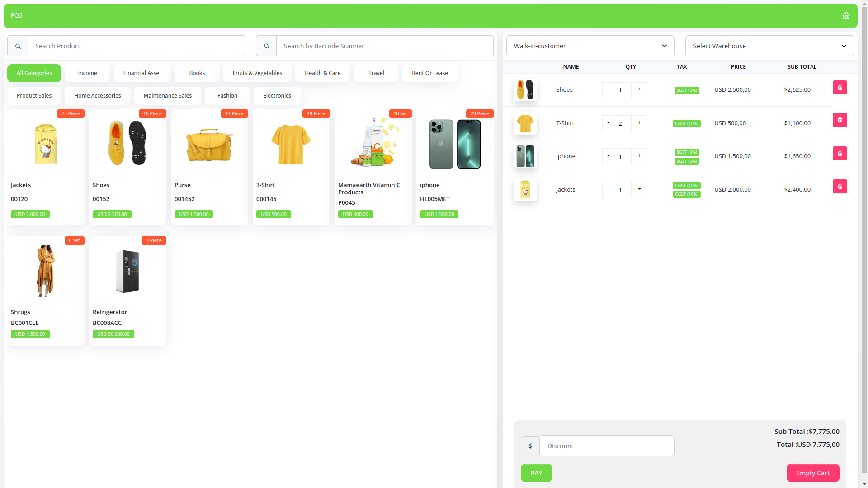Select the Electronics category tab

click(277, 96)
